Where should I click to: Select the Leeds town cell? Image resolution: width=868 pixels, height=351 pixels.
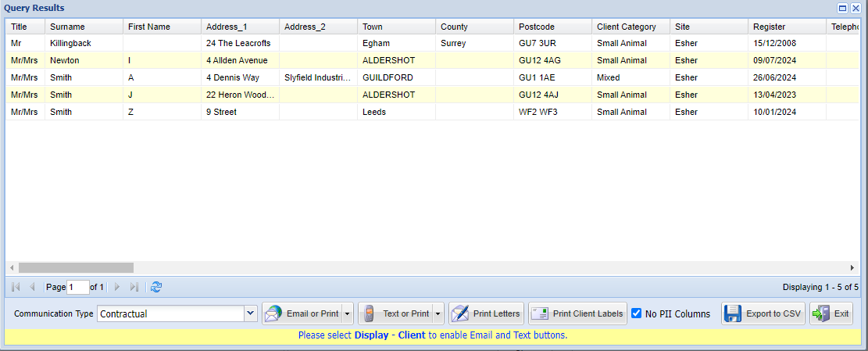pos(396,112)
